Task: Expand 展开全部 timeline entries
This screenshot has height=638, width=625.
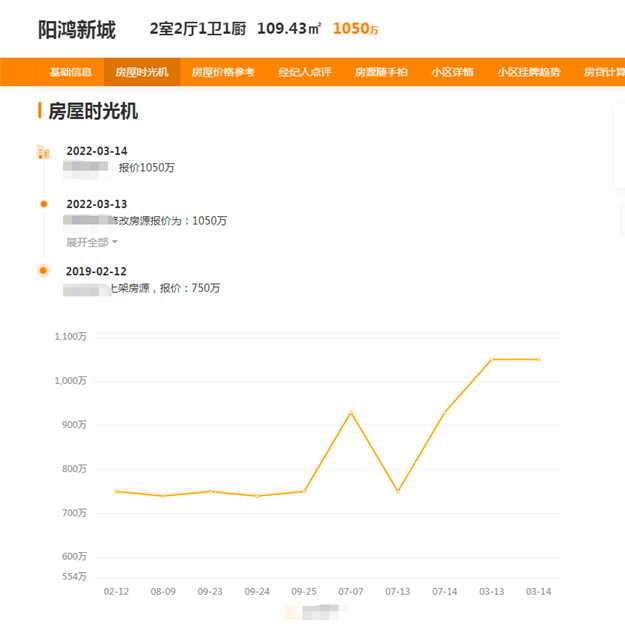Action: tap(92, 243)
